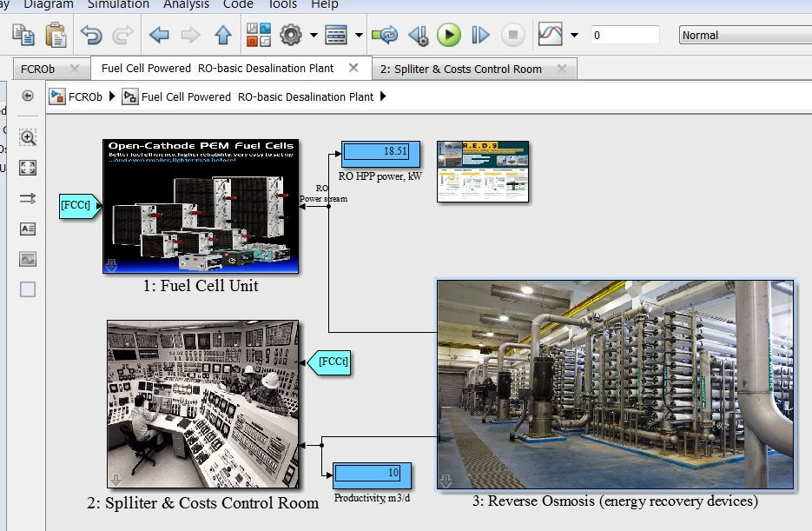Screen dimensions: 812x531
Task: Switch to Spliter & Costs Control Room tab
Action: point(461,69)
